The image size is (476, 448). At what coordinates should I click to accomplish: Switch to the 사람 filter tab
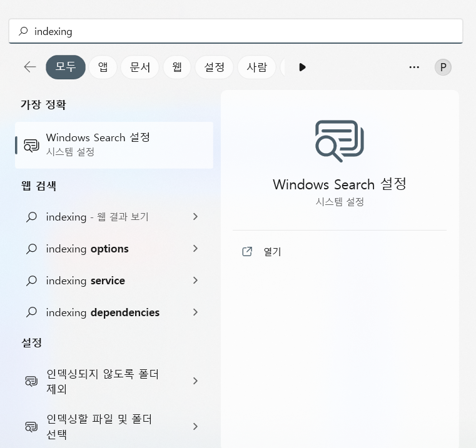pos(257,67)
